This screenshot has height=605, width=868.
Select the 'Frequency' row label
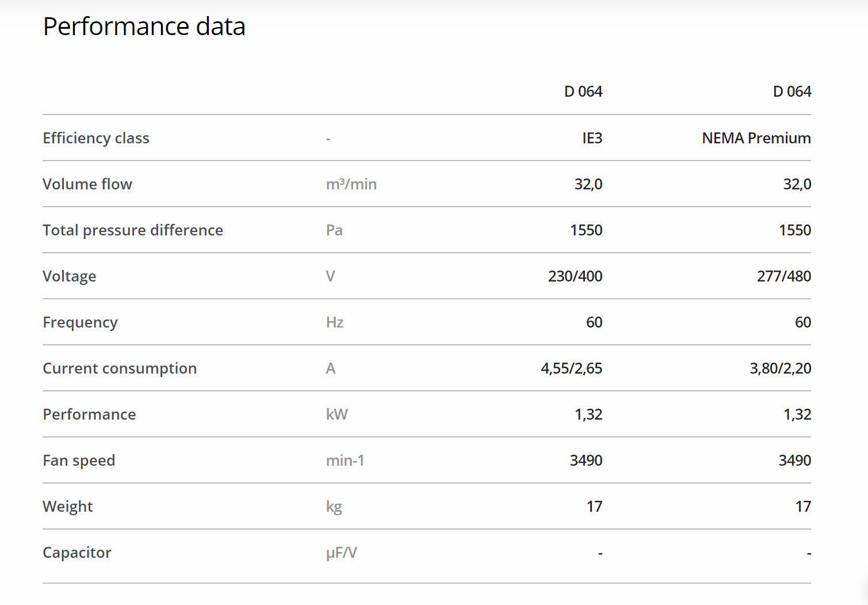point(80,322)
